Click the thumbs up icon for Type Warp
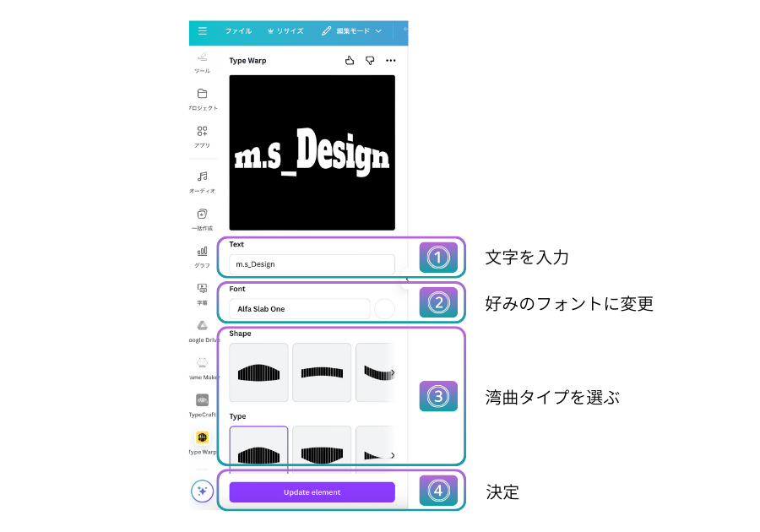The image size is (760, 532). tap(350, 61)
